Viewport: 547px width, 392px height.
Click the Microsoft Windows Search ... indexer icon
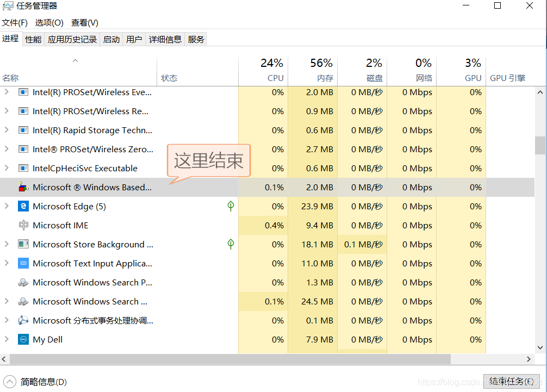tap(23, 301)
